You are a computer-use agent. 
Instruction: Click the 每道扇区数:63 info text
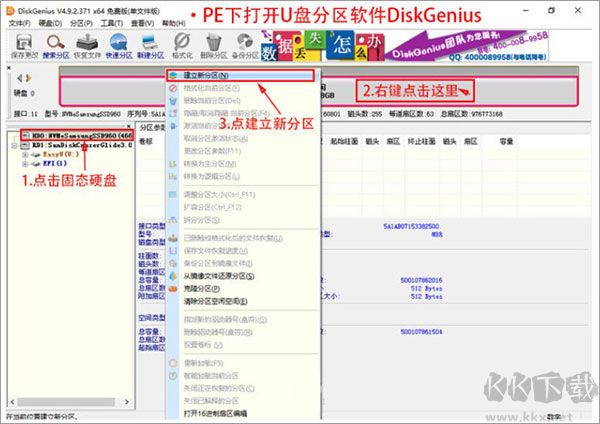411,114
